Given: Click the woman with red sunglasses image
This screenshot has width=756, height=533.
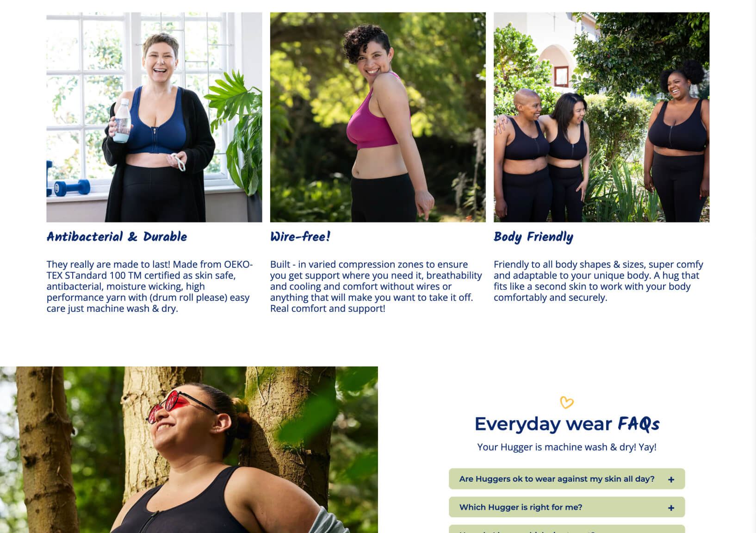Looking at the screenshot, I should pos(189,450).
